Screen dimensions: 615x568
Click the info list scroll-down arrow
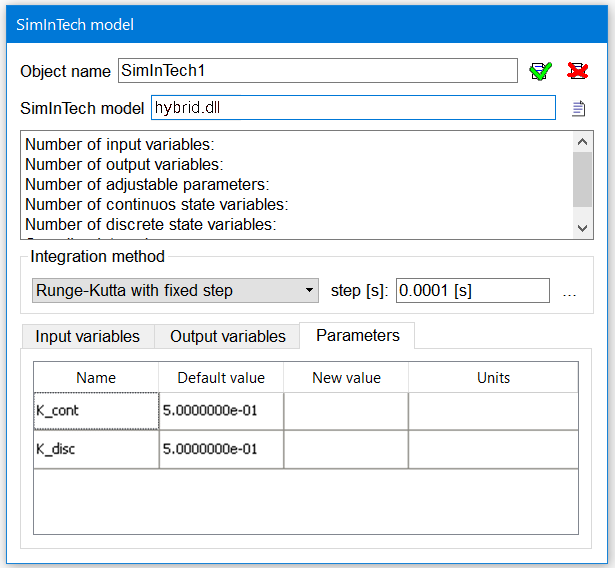point(582,228)
